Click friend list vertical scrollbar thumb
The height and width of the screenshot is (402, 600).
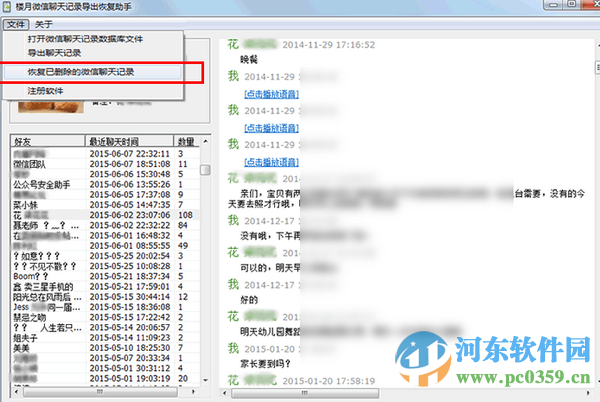pyautogui.click(x=205, y=169)
